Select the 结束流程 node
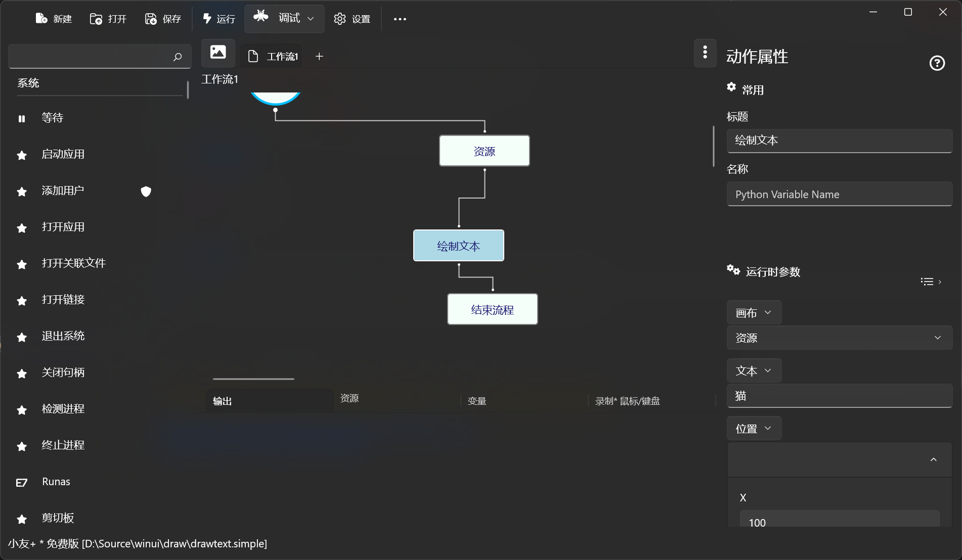This screenshot has height=560, width=962. pos(492,309)
